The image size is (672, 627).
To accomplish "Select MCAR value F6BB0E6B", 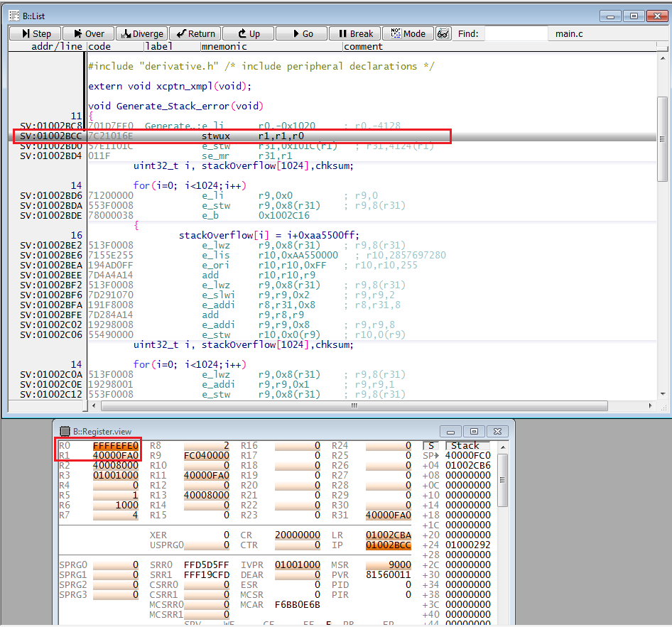I will coord(298,605).
